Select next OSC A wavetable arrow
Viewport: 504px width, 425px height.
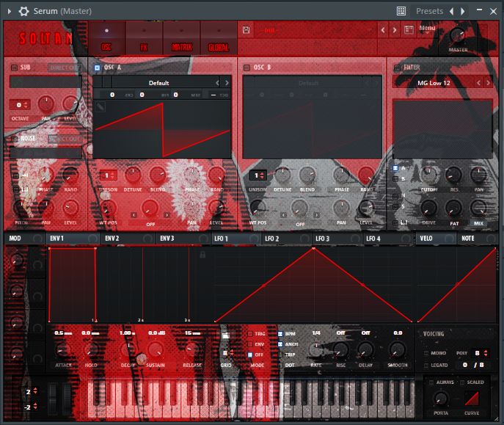point(227,83)
